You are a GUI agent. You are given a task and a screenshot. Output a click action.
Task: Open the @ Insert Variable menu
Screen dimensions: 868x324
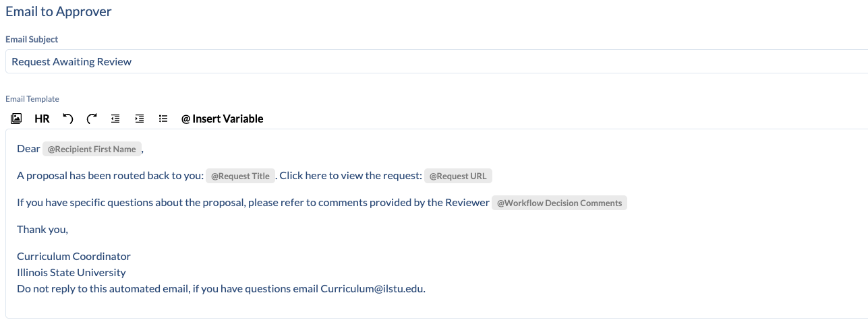pyautogui.click(x=223, y=119)
